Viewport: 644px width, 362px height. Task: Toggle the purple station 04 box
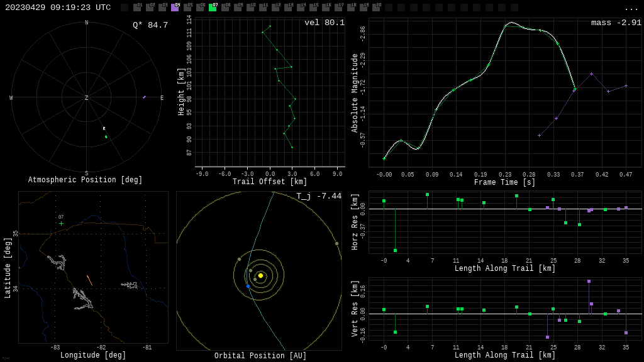tap(175, 8)
